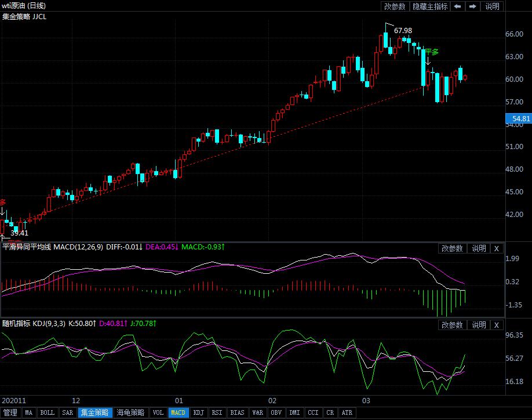Image resolution: width=532 pixels, height=420 pixels.
Task: Close the MACD indicator panel with X
Action: point(496,248)
